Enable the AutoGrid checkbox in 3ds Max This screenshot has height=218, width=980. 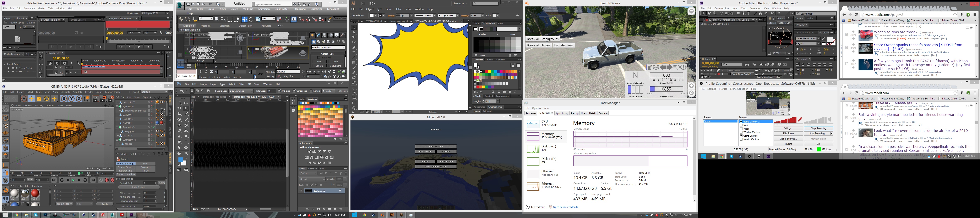319,58
